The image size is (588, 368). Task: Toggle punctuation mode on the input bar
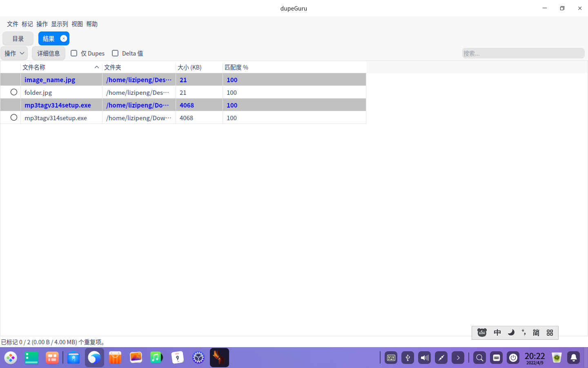[524, 332]
